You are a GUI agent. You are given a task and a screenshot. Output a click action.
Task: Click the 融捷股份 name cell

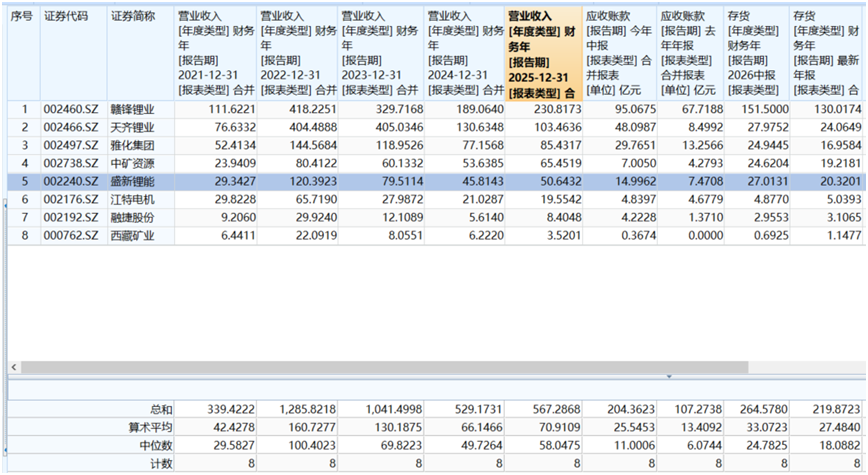[x=141, y=218]
